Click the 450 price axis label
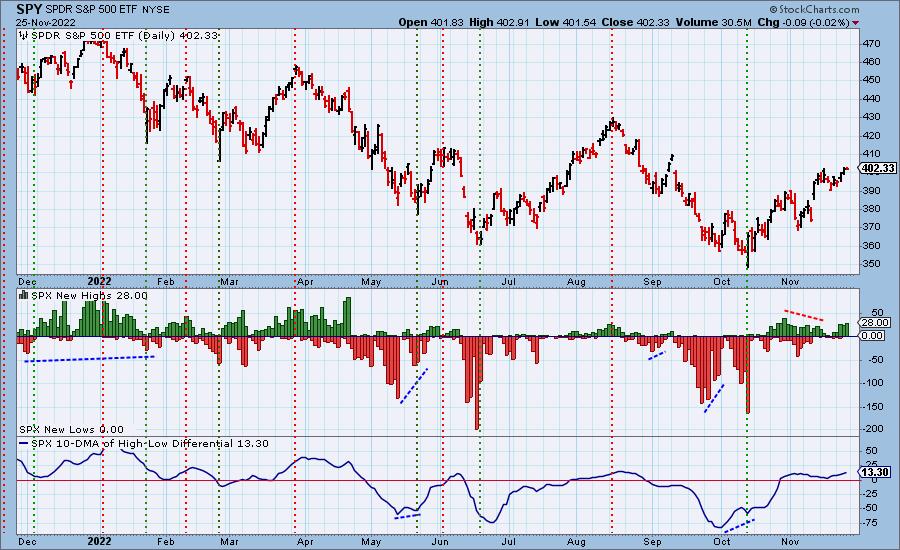This screenshot has width=900, height=550. pos(871,80)
